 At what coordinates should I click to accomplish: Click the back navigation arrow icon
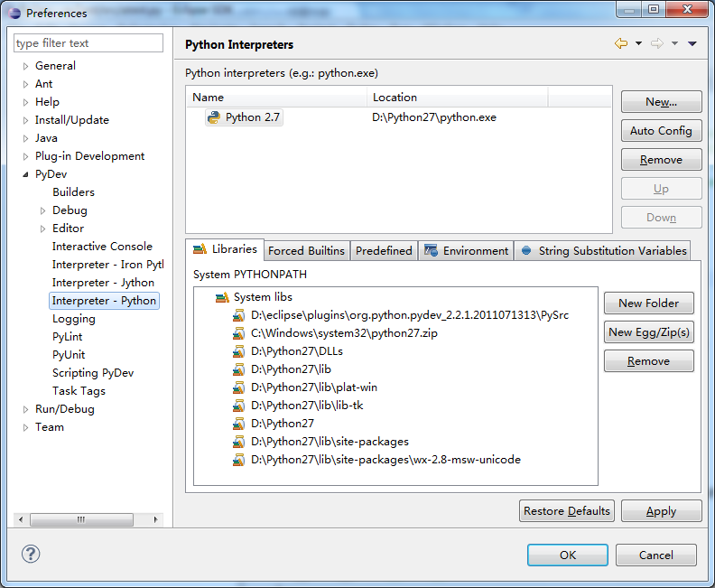coord(620,43)
